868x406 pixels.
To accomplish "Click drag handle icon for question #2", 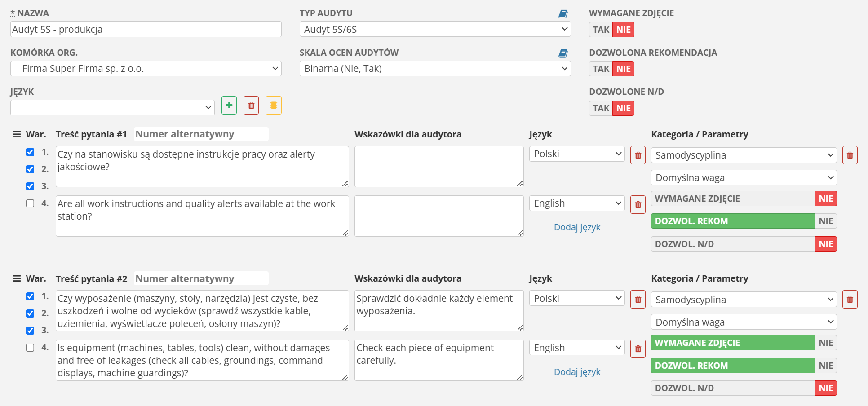I will pyautogui.click(x=17, y=278).
